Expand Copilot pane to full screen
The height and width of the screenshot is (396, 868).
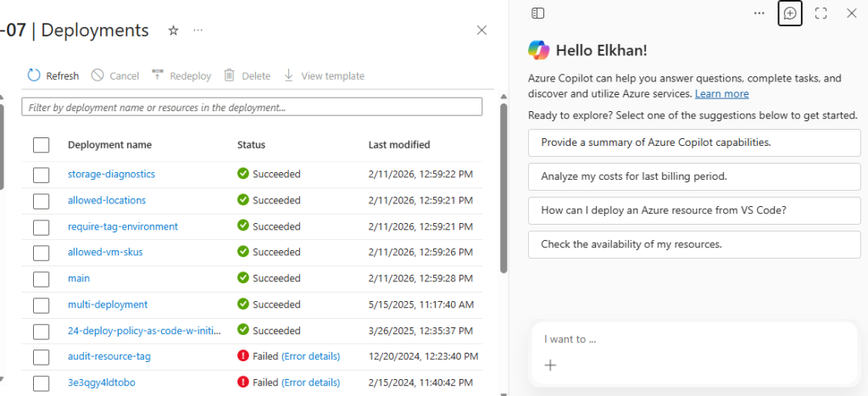pos(821,14)
